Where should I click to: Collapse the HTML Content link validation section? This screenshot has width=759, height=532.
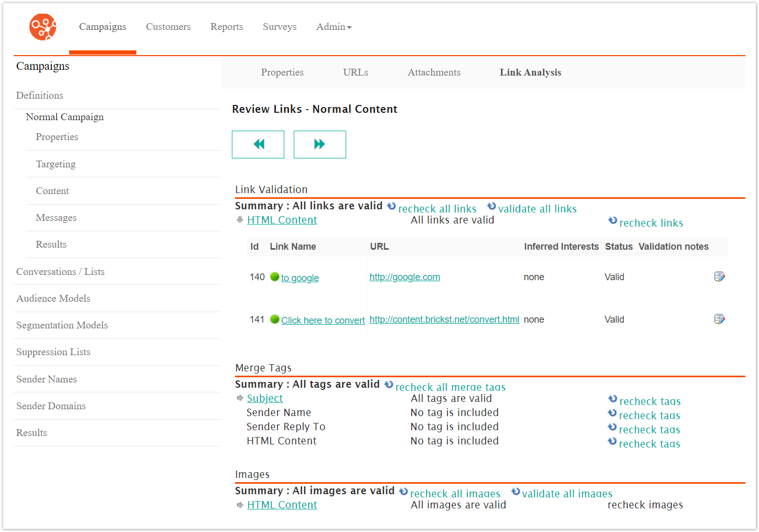240,220
